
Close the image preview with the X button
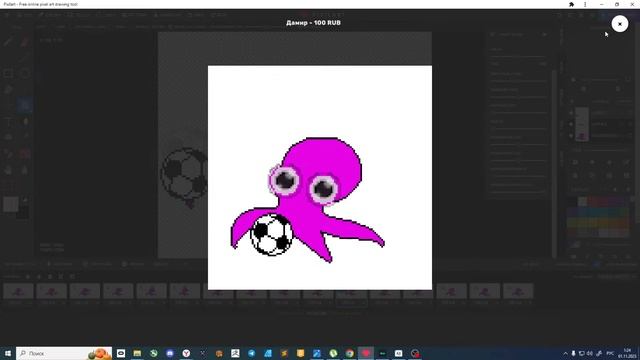[x=620, y=24]
